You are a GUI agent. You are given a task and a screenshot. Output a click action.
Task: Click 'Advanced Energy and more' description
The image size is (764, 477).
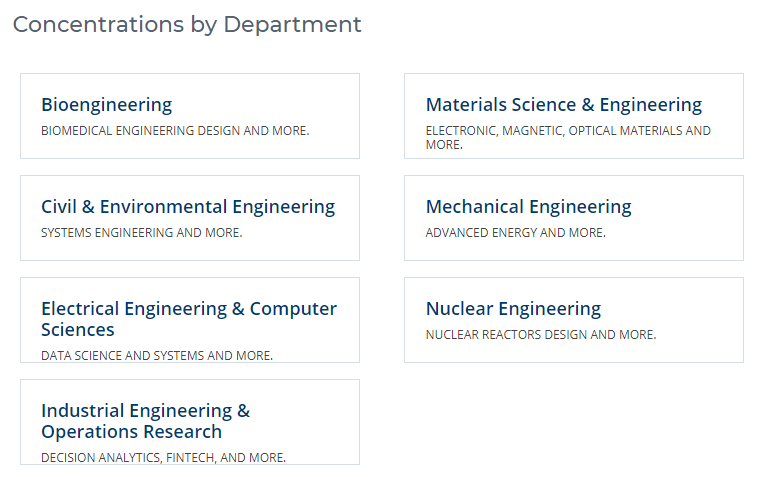click(x=515, y=233)
